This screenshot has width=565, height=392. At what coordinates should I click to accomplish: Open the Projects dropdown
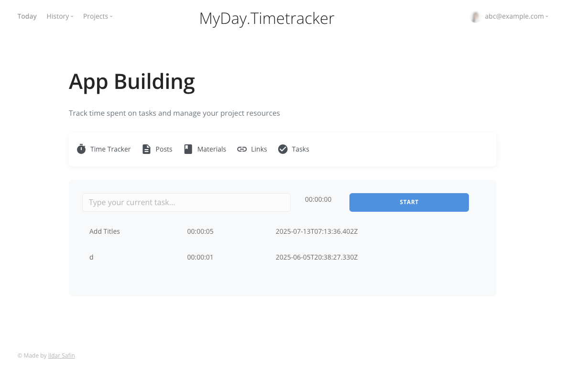click(98, 16)
